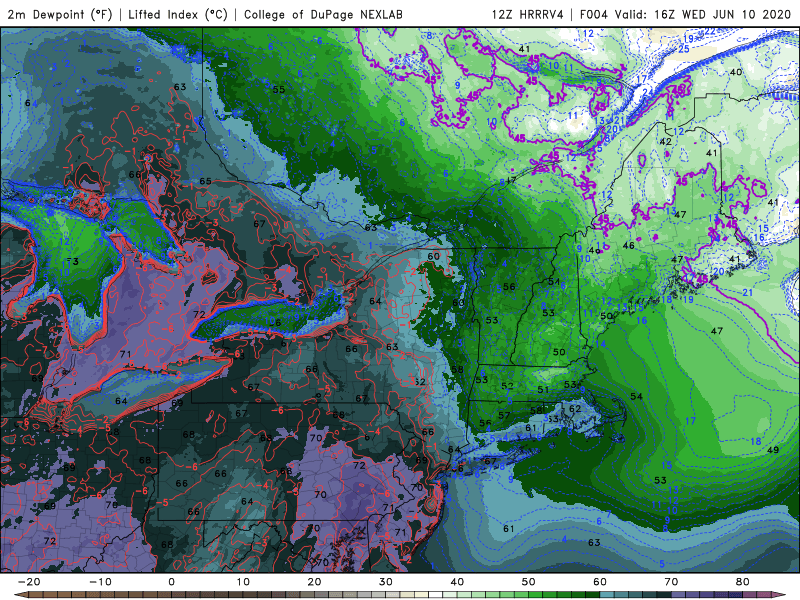Click the "50" tick label under the color scale
The height and width of the screenshot is (600, 800).
tap(529, 582)
